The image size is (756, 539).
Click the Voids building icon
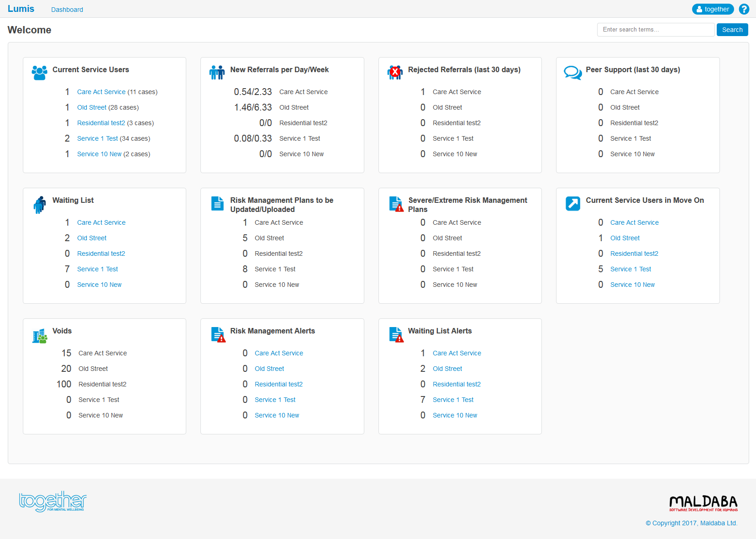[x=40, y=336]
